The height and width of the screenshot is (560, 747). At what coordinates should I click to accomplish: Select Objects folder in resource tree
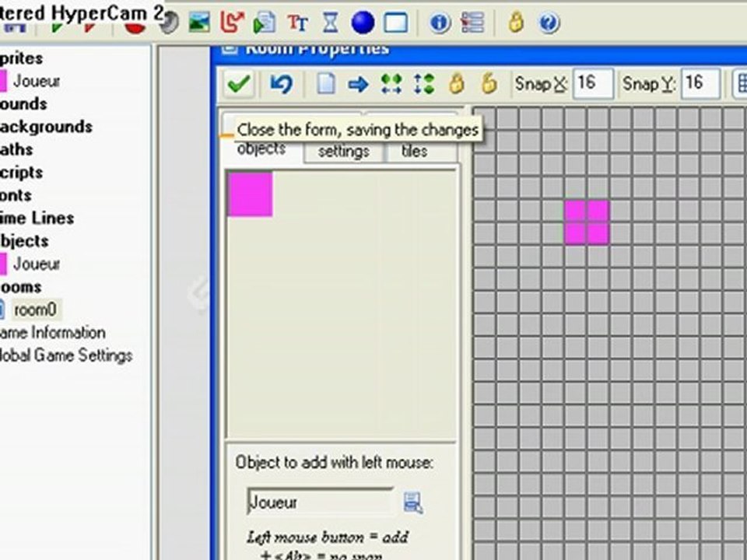(24, 241)
